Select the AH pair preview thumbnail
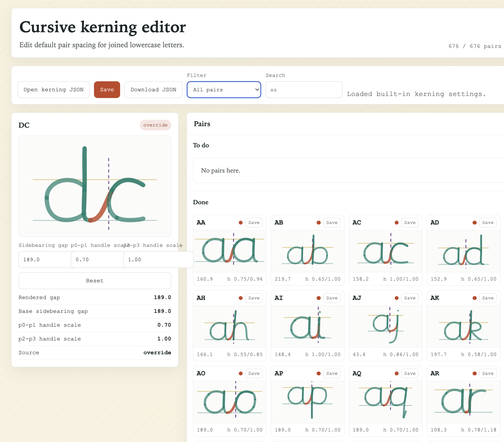 coord(230,327)
